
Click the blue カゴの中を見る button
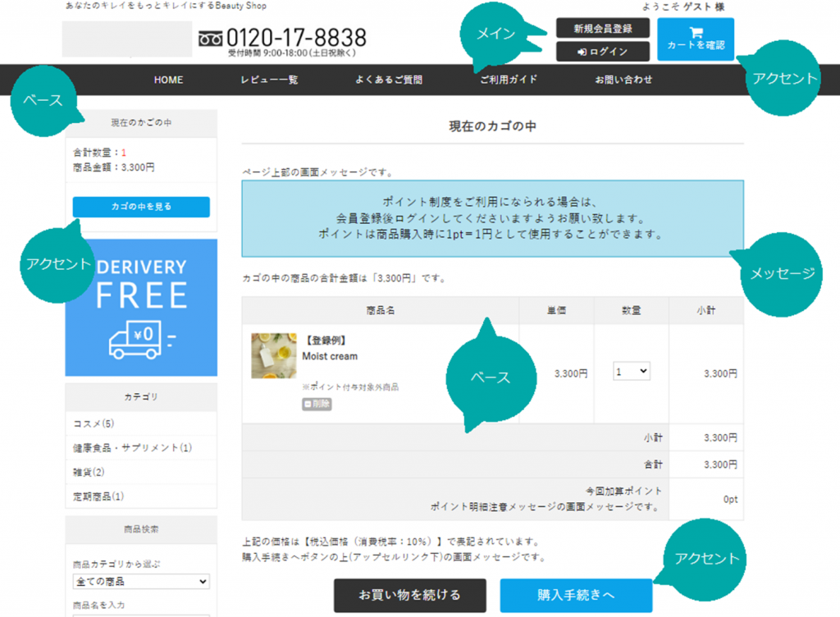tap(141, 207)
